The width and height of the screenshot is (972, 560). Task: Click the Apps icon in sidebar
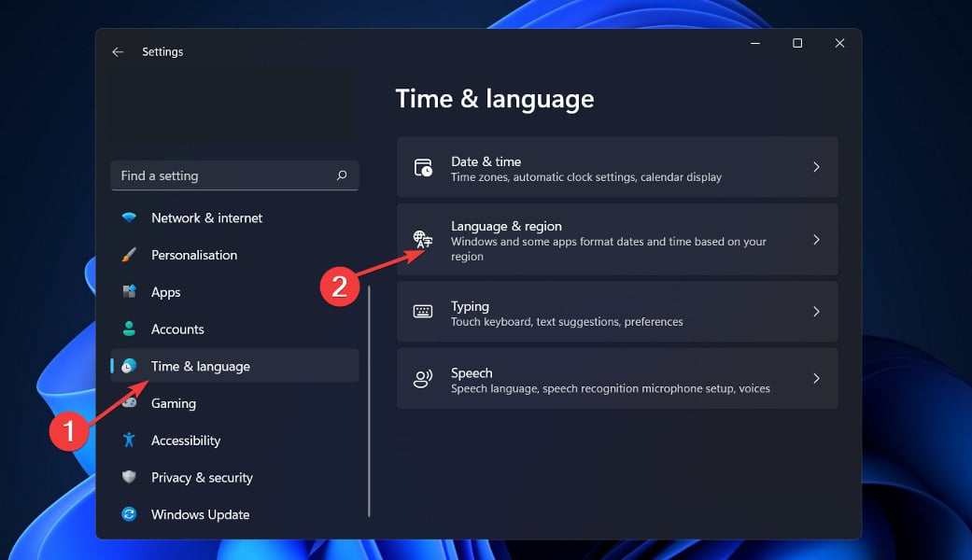pos(129,291)
